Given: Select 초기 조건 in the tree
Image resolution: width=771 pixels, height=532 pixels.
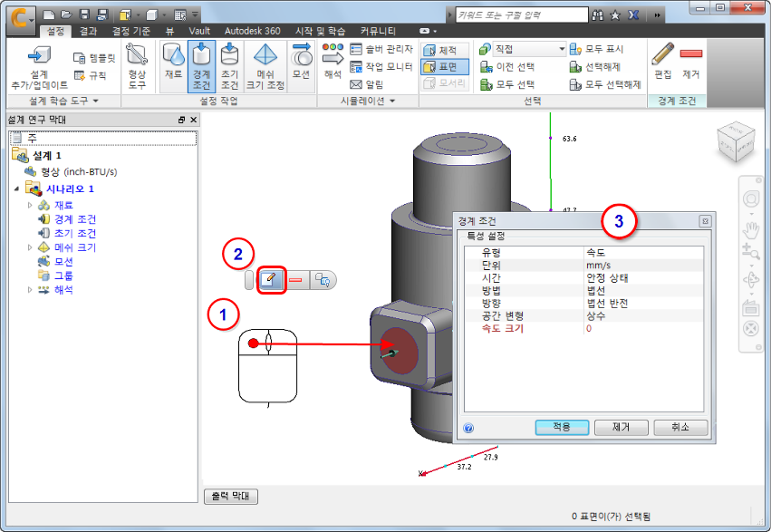Looking at the screenshot, I should (74, 233).
